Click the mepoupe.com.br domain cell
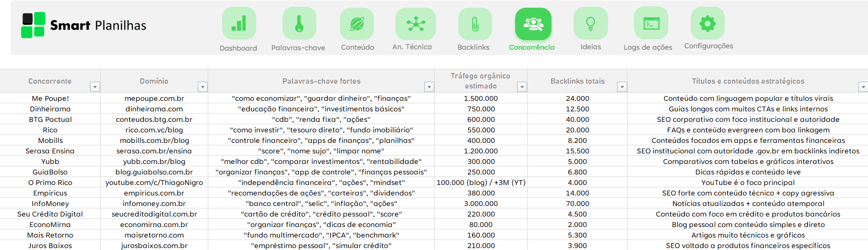 point(154,98)
